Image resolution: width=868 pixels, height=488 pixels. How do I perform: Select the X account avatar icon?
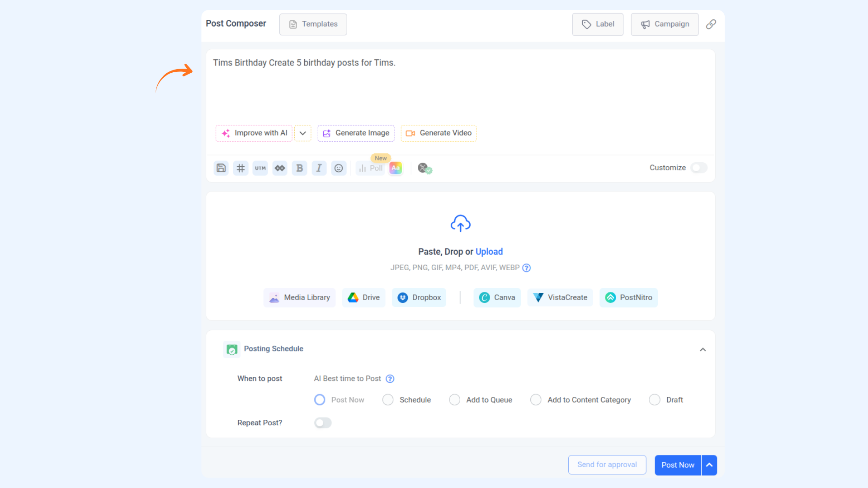pos(425,168)
